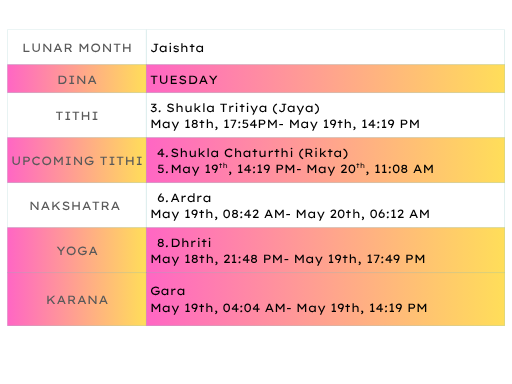
Task: Click the KARANA row label
Action: click(77, 300)
